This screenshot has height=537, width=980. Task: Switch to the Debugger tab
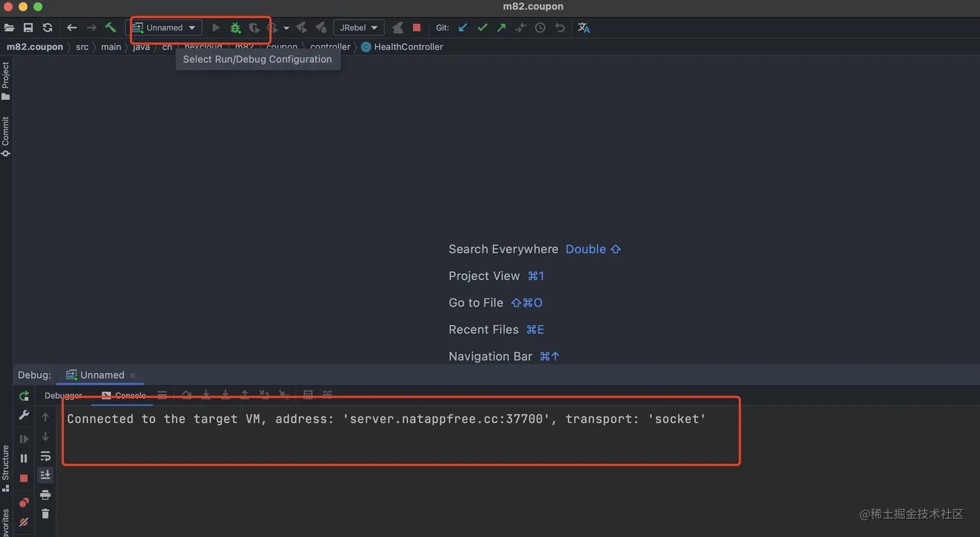[x=64, y=395]
